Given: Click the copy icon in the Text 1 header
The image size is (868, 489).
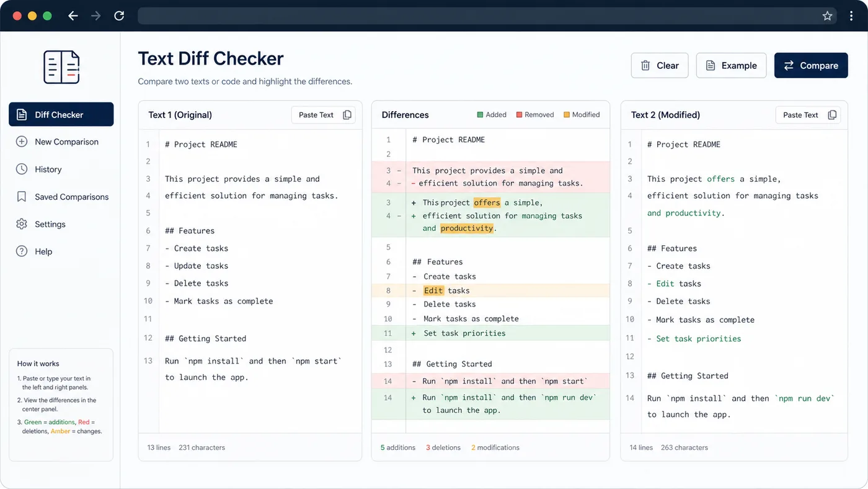Looking at the screenshot, I should 347,115.
